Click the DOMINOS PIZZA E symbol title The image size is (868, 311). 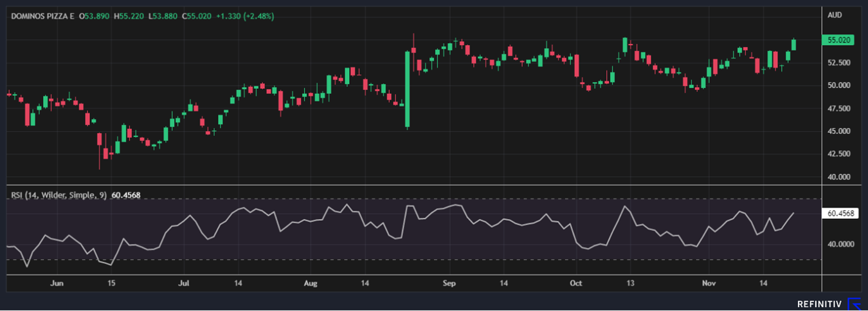pyautogui.click(x=42, y=15)
